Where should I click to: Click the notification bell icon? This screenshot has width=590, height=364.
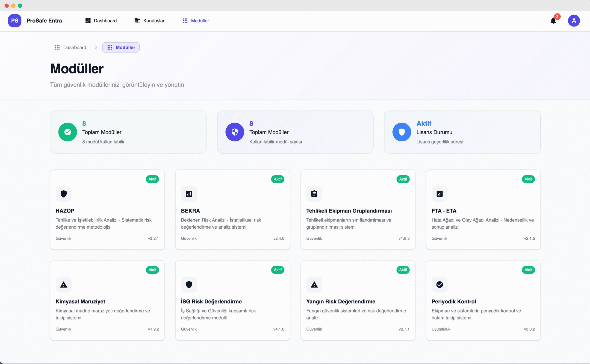pyautogui.click(x=553, y=21)
